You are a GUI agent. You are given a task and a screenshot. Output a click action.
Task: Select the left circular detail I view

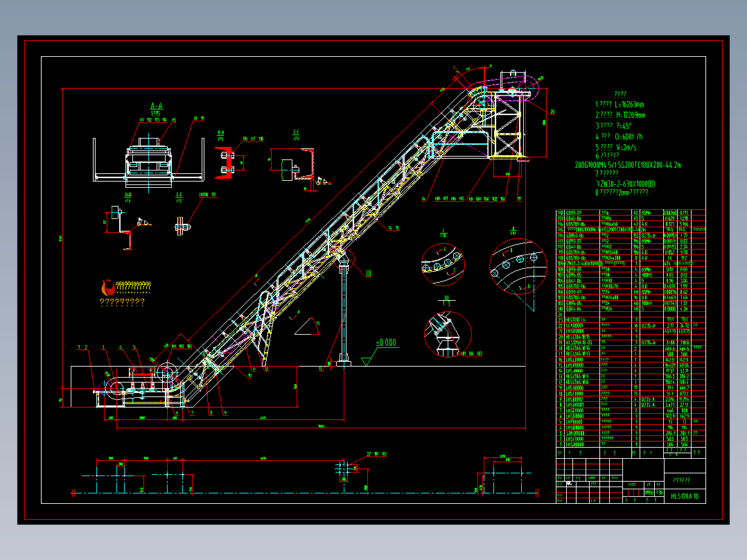(x=443, y=265)
